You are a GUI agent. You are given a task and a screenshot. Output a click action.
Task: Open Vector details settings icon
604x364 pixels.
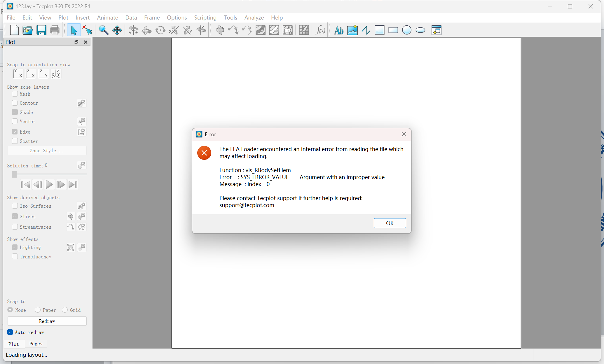point(82,121)
